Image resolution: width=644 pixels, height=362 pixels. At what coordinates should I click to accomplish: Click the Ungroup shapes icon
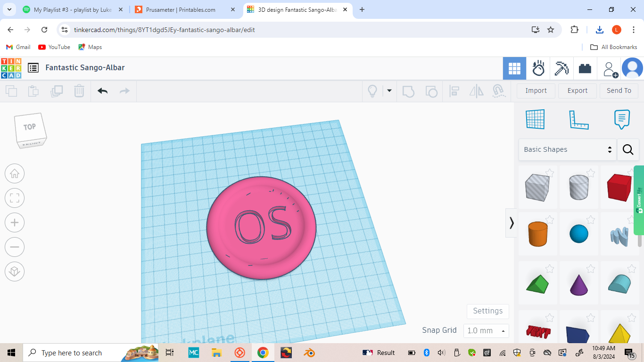click(x=431, y=91)
